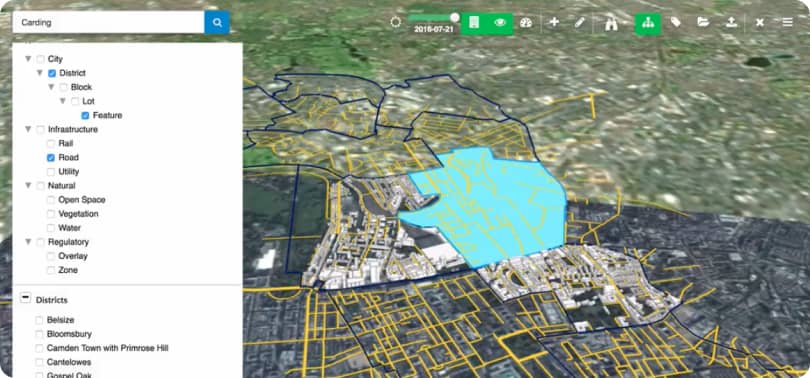The width and height of the screenshot is (810, 378).
Task: Select Camden Town with Primrose Hill district
Action: click(x=107, y=348)
